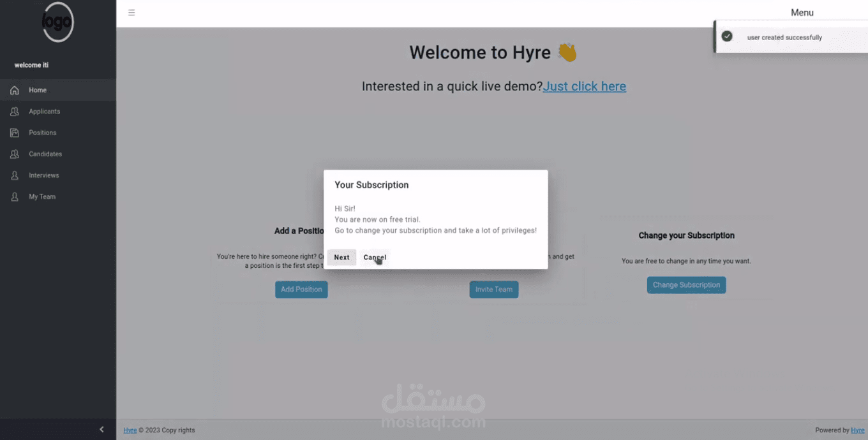Image resolution: width=868 pixels, height=440 pixels.
Task: Open the Home menu item
Action: click(x=58, y=90)
